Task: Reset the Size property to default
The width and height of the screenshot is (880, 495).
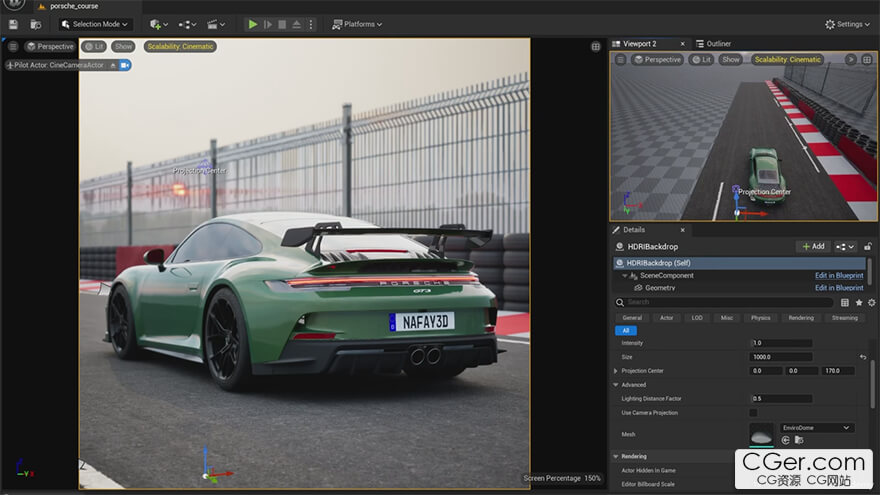Action: pyautogui.click(x=863, y=357)
